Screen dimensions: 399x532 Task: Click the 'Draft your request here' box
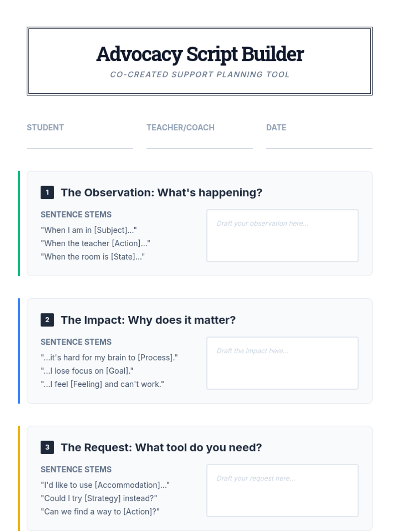[x=282, y=490]
